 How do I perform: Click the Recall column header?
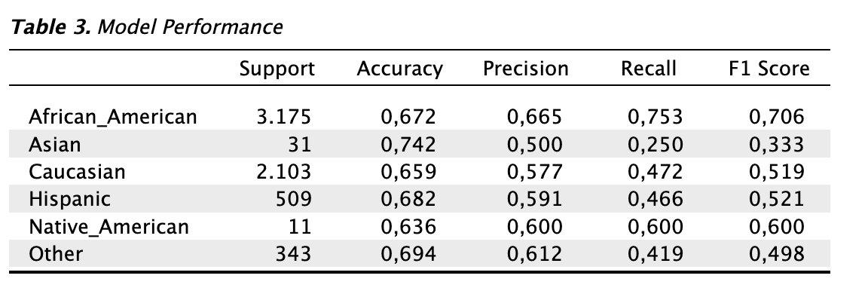tap(648, 69)
